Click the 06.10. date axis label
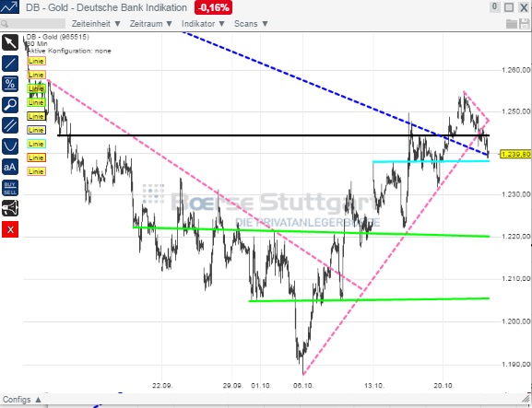The height and width of the screenshot is (408, 532). tap(303, 386)
